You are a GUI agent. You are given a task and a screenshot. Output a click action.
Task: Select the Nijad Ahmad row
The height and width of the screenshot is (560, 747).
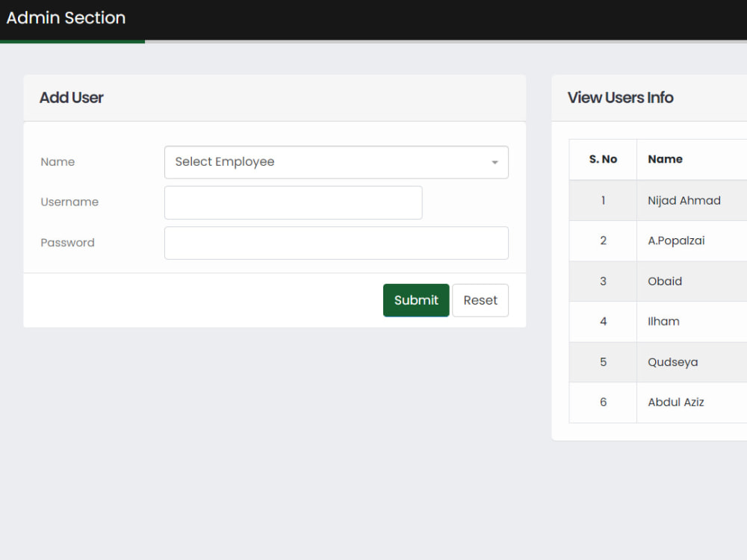(658, 200)
